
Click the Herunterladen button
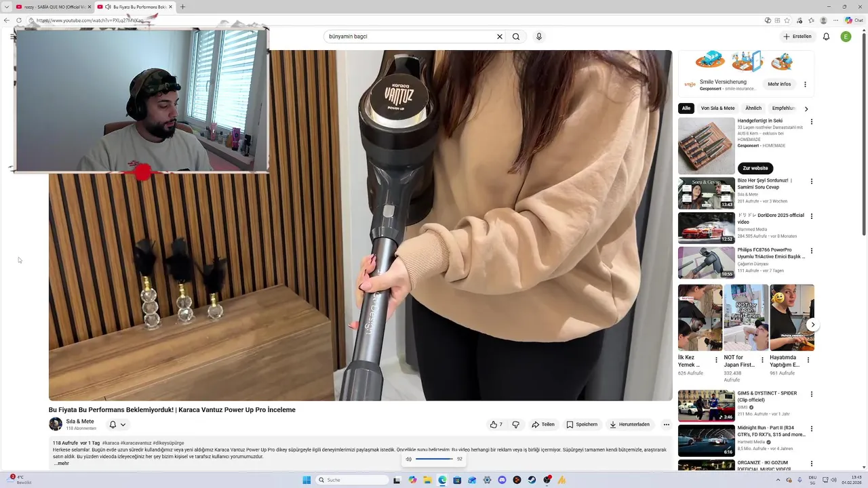[630, 424]
